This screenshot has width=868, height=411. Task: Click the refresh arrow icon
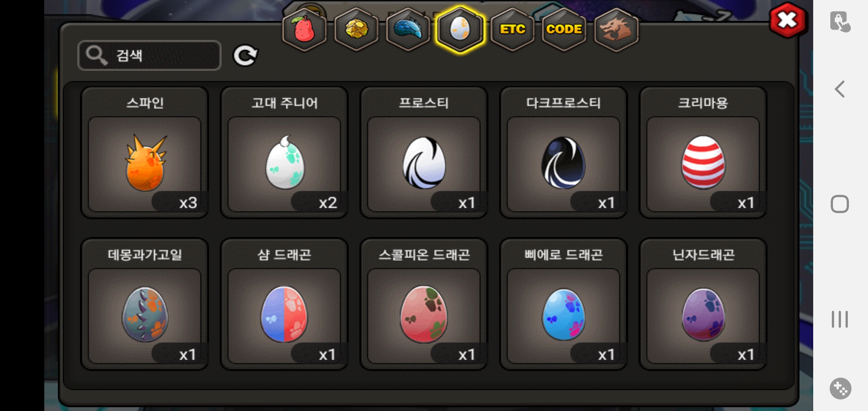tap(245, 56)
